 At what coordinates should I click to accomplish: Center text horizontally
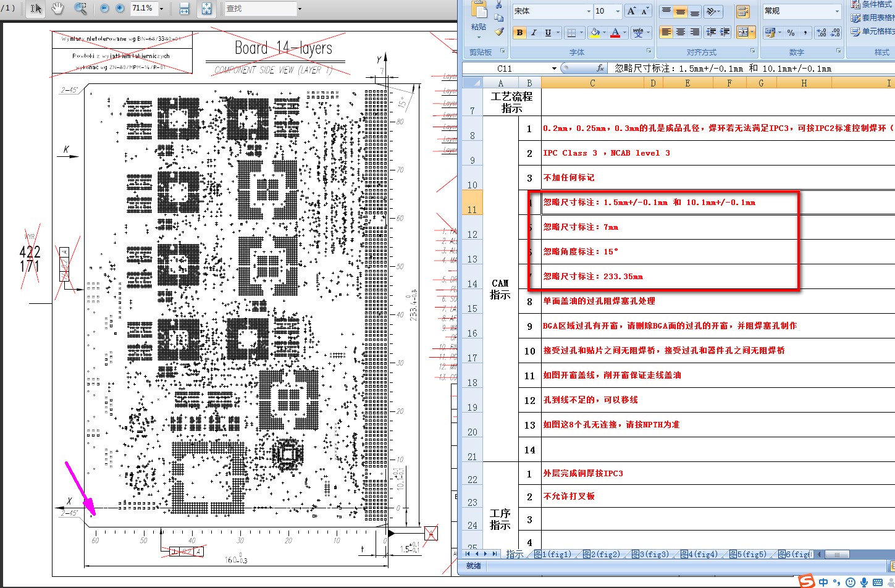(680, 32)
